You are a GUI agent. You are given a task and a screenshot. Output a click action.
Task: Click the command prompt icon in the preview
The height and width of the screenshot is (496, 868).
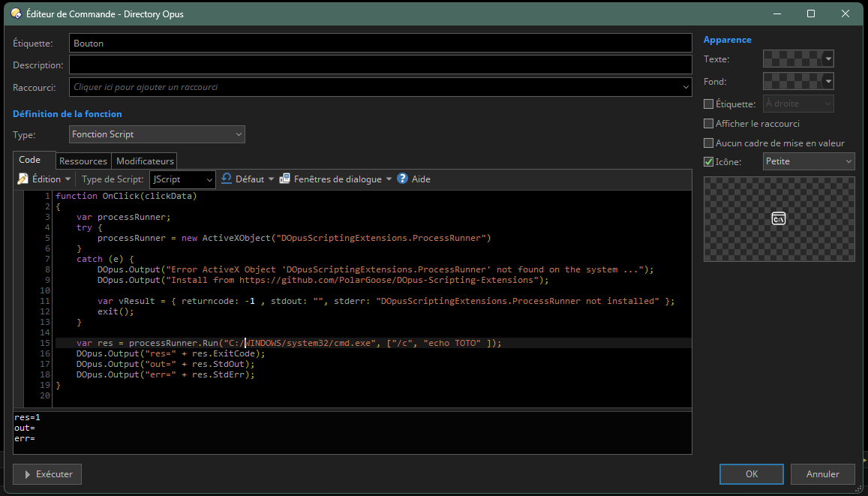tap(778, 218)
